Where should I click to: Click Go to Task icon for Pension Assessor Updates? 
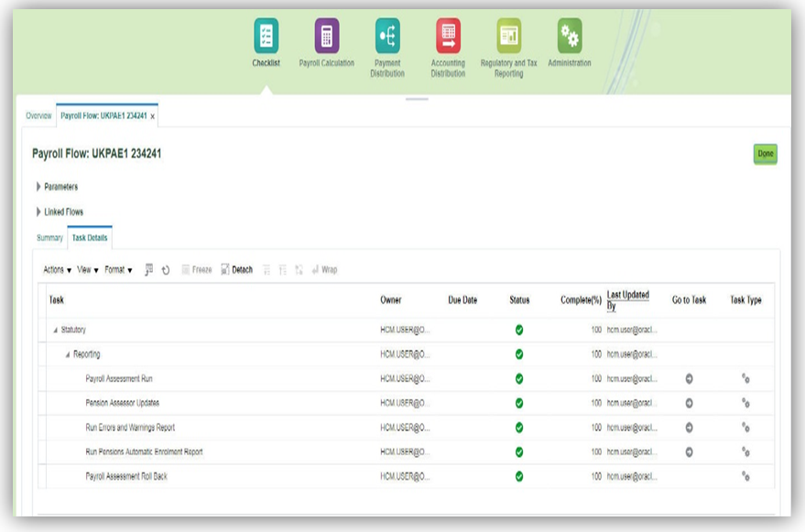coord(689,403)
